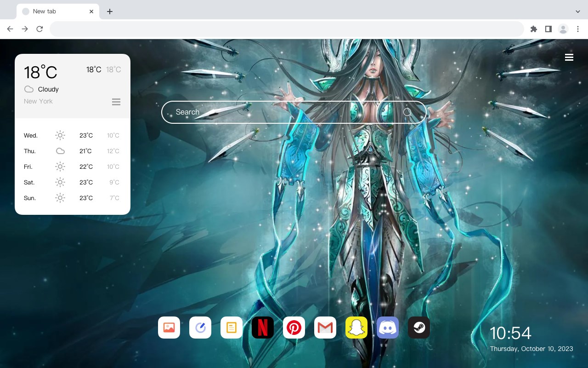588x368 pixels.
Task: Go forward to the next page
Action: pyautogui.click(x=25, y=29)
